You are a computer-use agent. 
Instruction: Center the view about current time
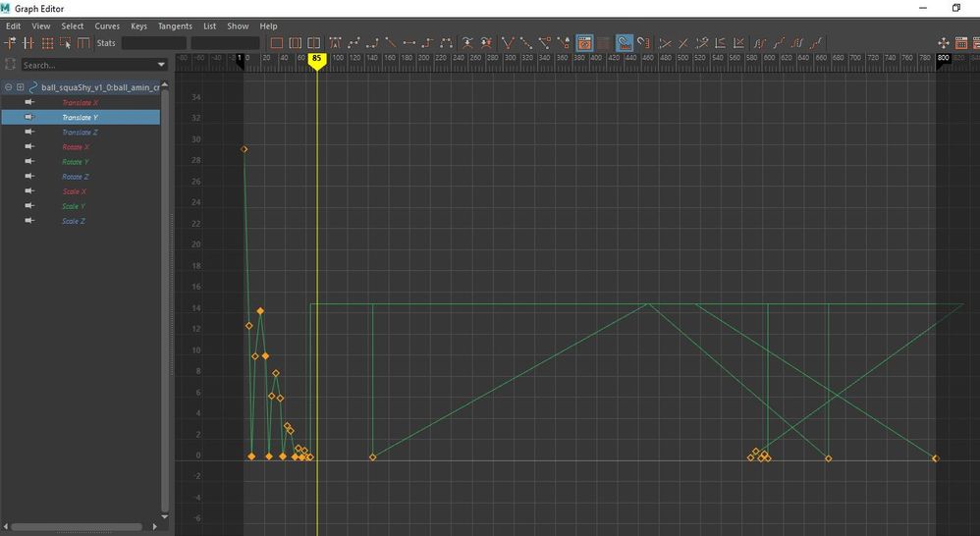tap(314, 43)
